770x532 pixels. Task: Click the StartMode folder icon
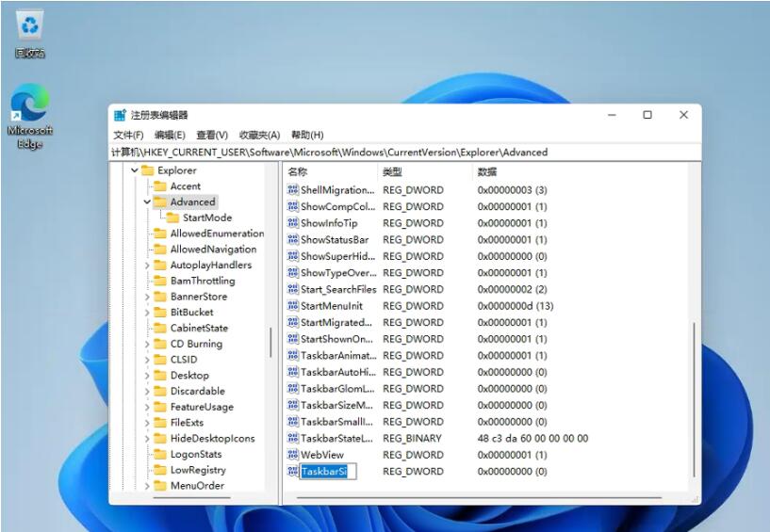[172, 218]
